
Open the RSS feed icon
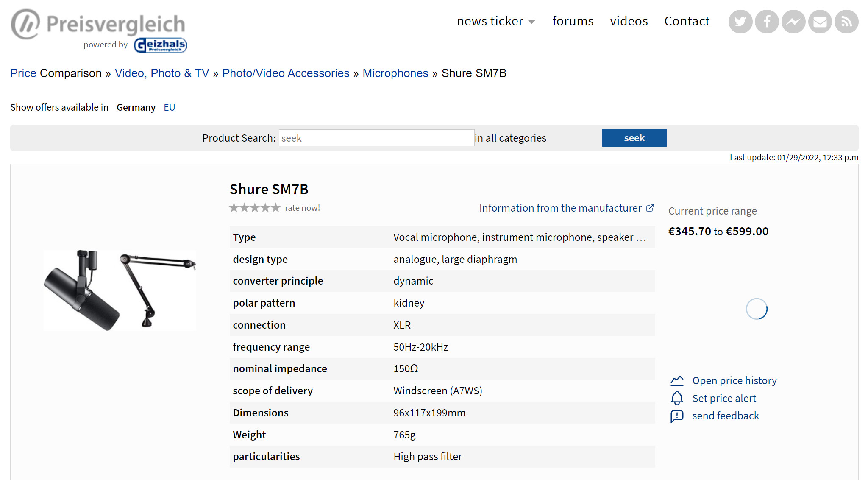(846, 22)
